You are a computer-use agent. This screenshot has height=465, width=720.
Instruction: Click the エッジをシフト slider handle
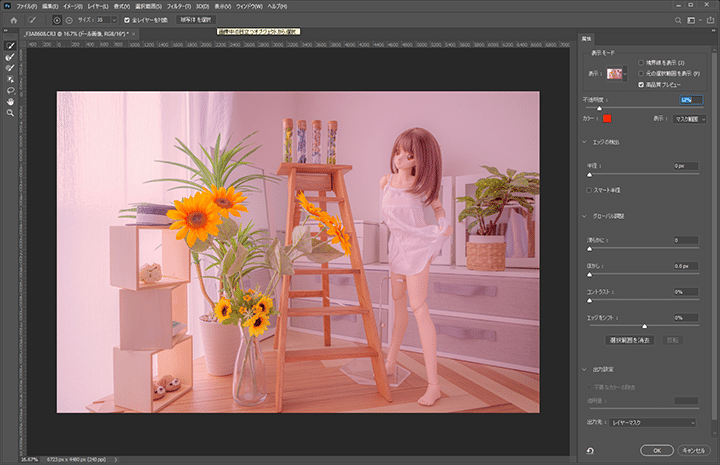[x=645, y=326]
